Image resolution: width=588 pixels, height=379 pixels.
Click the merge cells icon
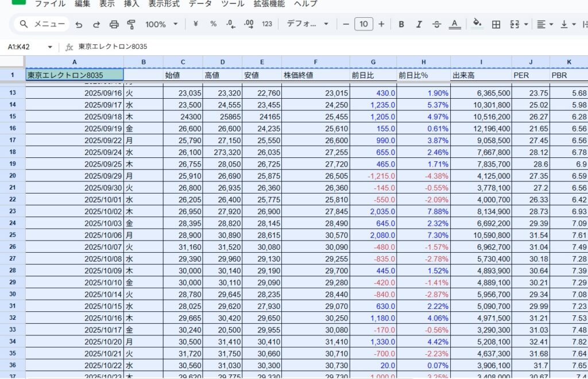[514, 24]
